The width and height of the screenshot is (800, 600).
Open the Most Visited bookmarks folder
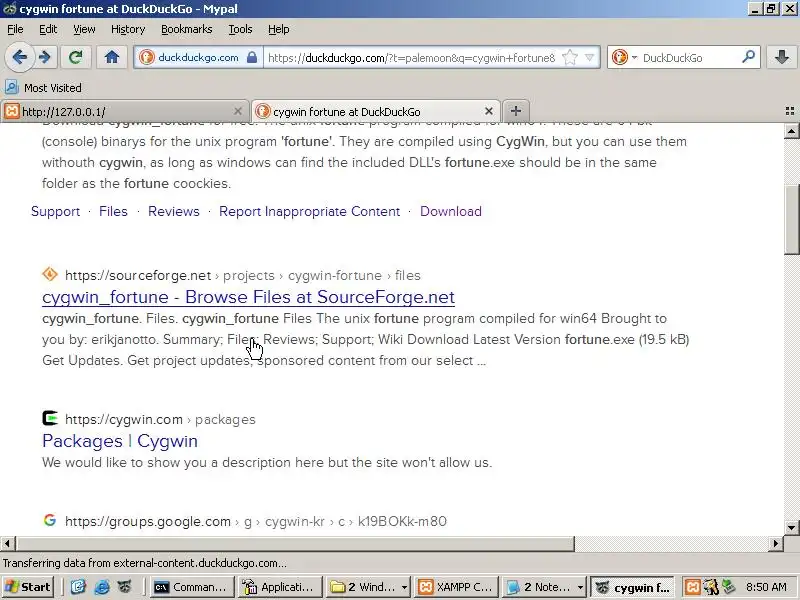[43, 88]
